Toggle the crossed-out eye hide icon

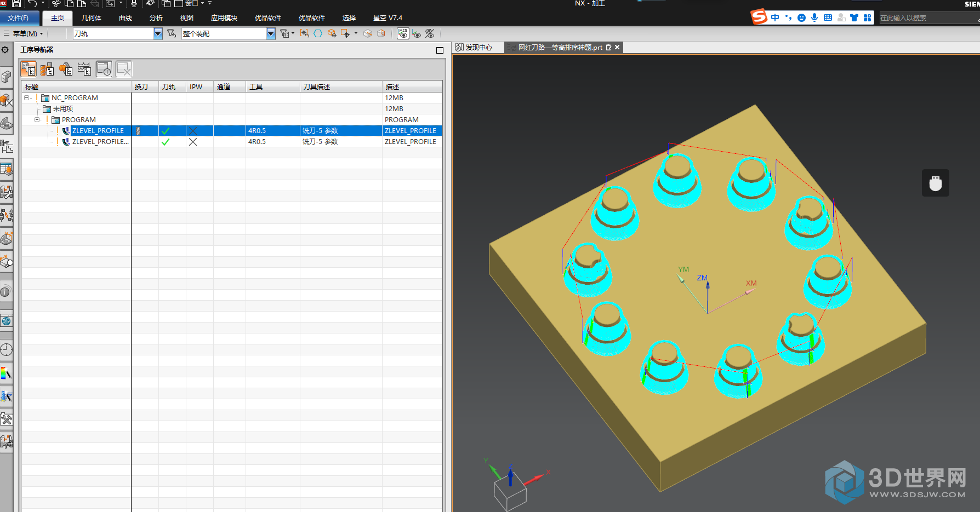[x=430, y=33]
